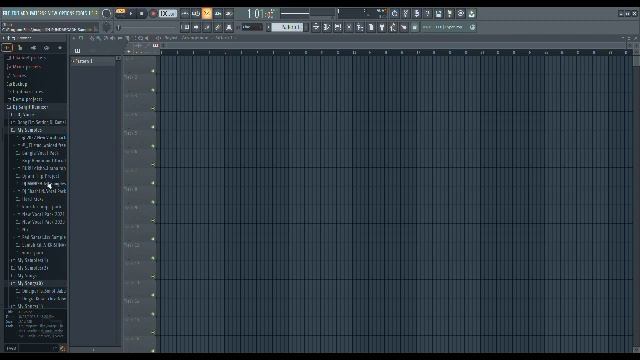Click the master volume knob
640x360 pixels.
(107, 13)
